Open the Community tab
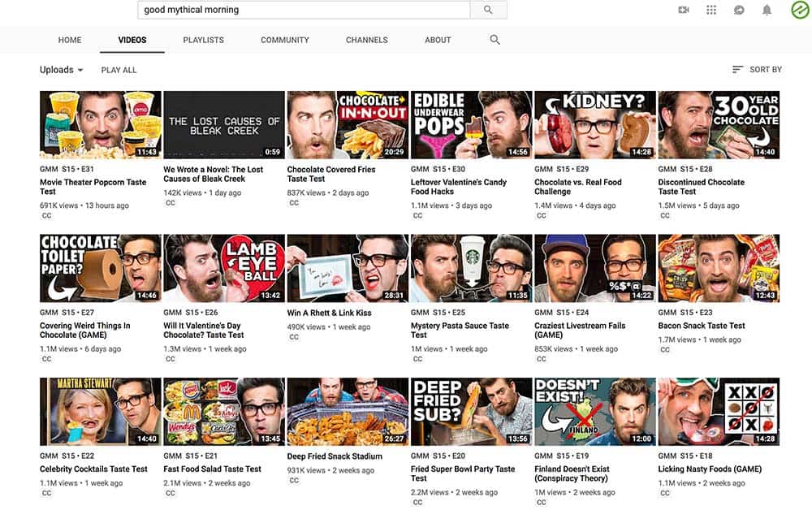The height and width of the screenshot is (510, 812). click(x=285, y=40)
